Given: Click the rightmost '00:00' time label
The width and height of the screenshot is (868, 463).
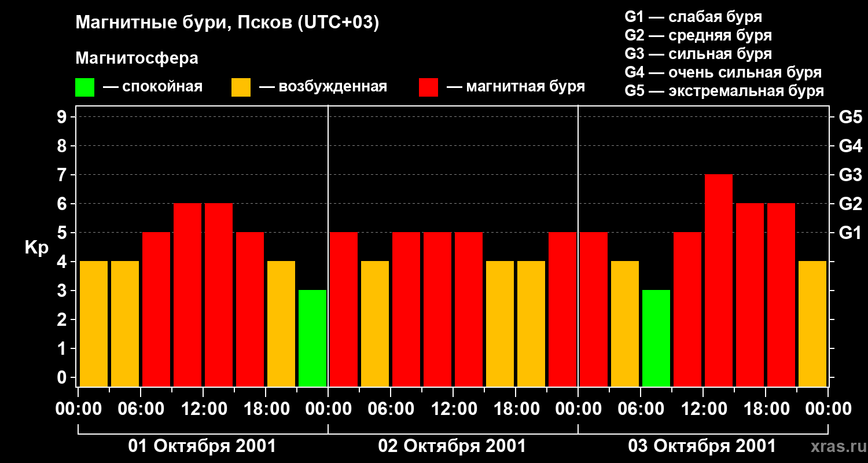Looking at the screenshot, I should [x=828, y=409].
